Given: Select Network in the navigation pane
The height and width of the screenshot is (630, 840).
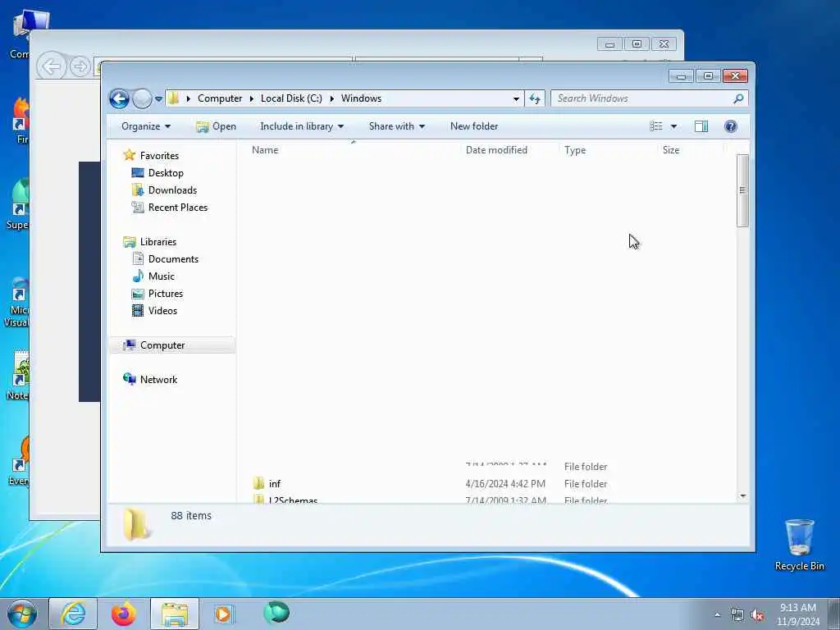Looking at the screenshot, I should (158, 379).
